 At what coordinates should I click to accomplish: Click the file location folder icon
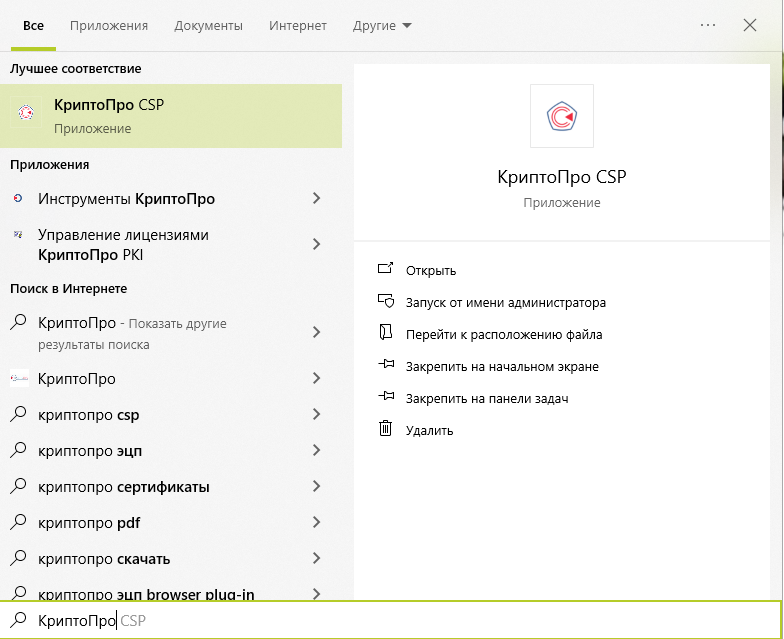[386, 332]
